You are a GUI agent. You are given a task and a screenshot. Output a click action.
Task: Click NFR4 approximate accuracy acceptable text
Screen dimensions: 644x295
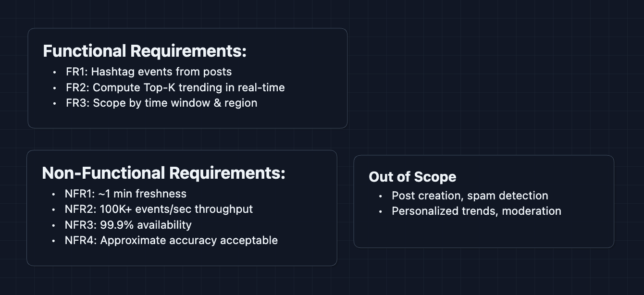(171, 240)
